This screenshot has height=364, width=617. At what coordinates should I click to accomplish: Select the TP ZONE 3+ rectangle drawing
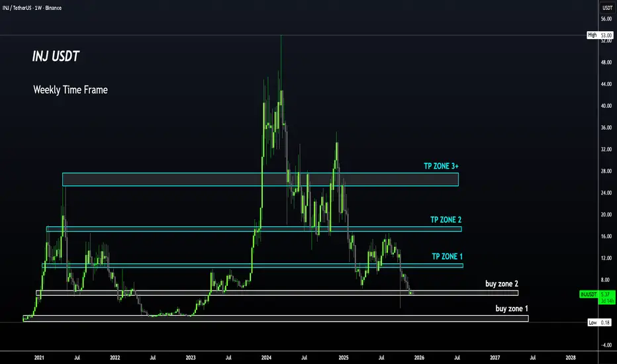(x=260, y=179)
